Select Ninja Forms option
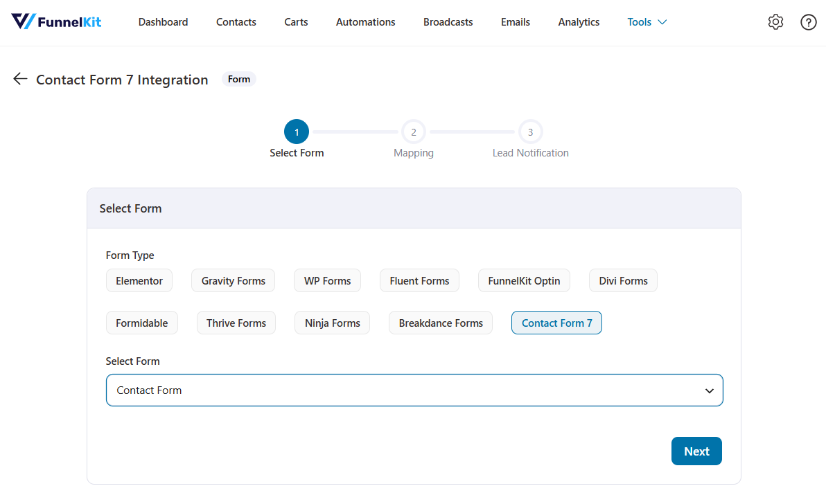The height and width of the screenshot is (504, 826). coord(333,323)
